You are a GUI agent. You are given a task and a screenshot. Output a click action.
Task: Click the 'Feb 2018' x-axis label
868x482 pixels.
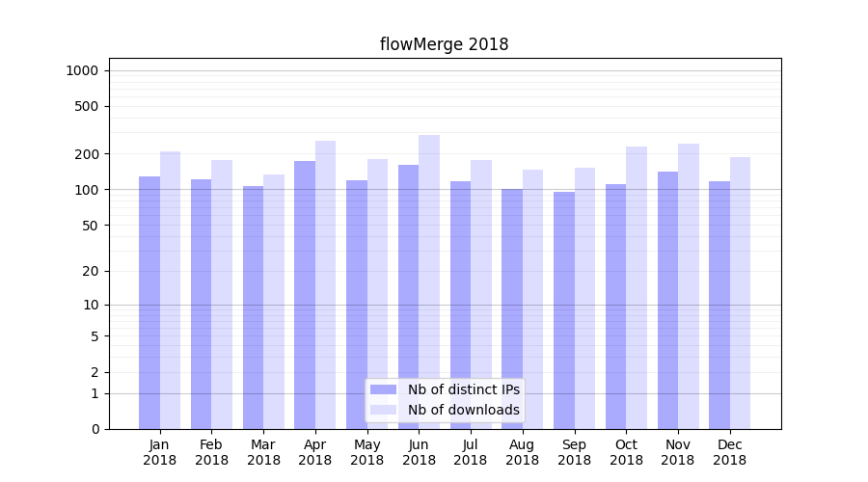click(x=211, y=452)
